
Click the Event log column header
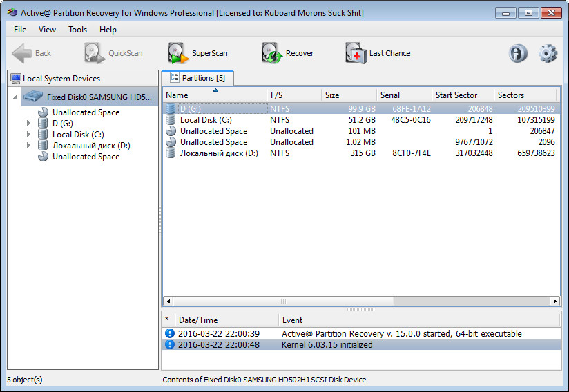420,320
